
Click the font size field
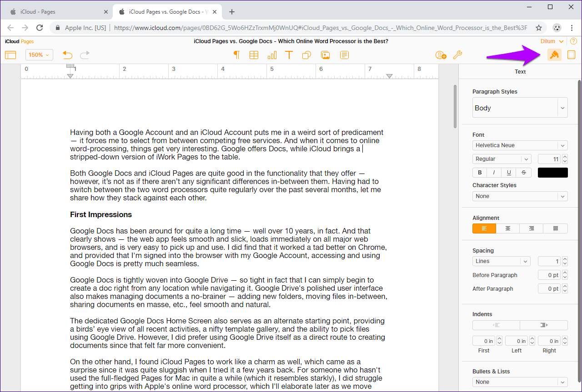(x=549, y=159)
